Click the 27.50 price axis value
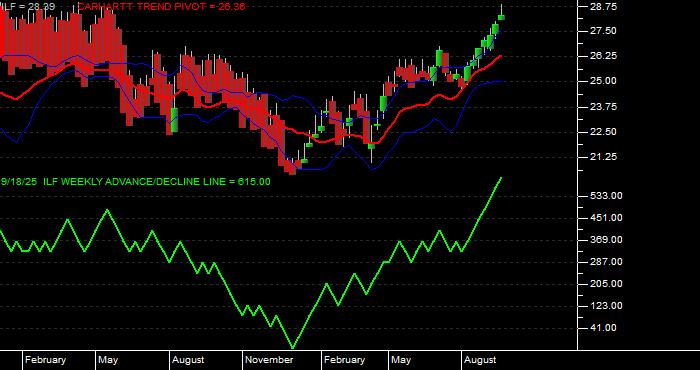 (x=604, y=31)
